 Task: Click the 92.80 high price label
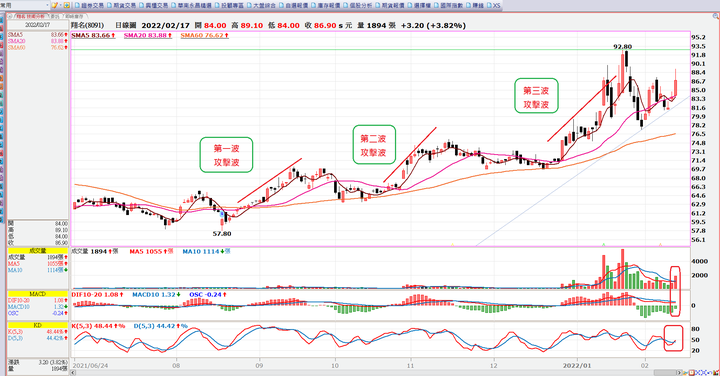point(623,46)
